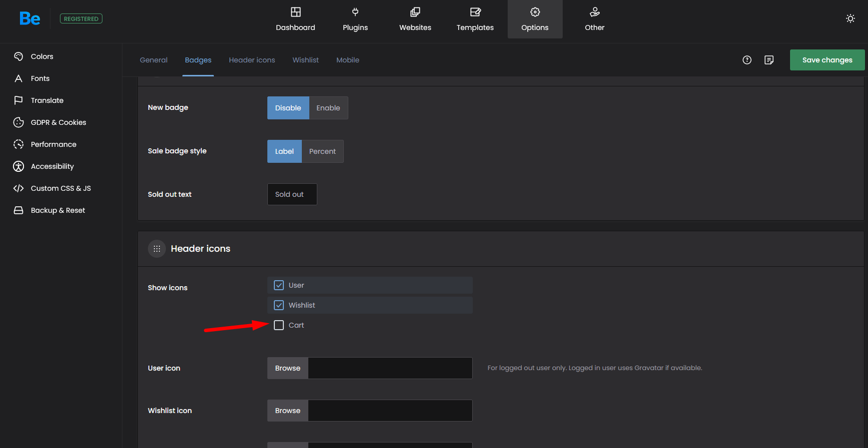The width and height of the screenshot is (868, 448).
Task: Uncheck the User icon checkbox
Action: click(x=279, y=285)
